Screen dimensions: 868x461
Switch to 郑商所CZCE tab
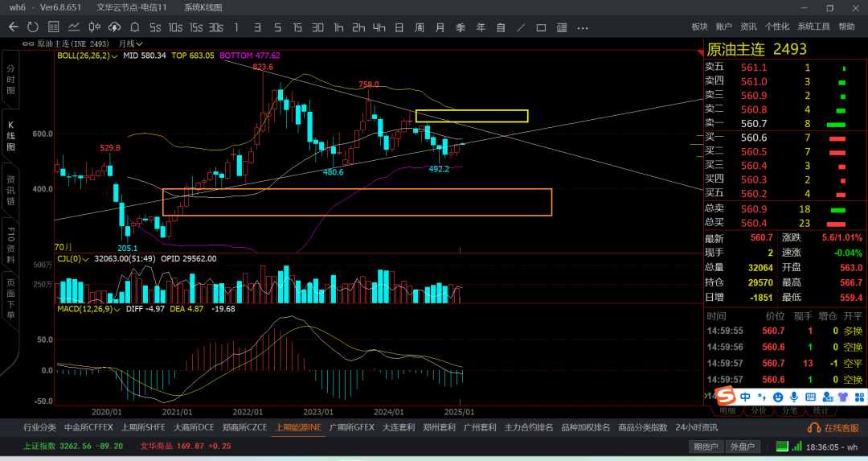click(244, 428)
